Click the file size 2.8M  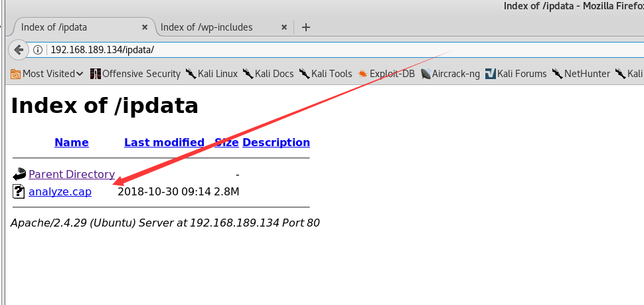pos(226,191)
